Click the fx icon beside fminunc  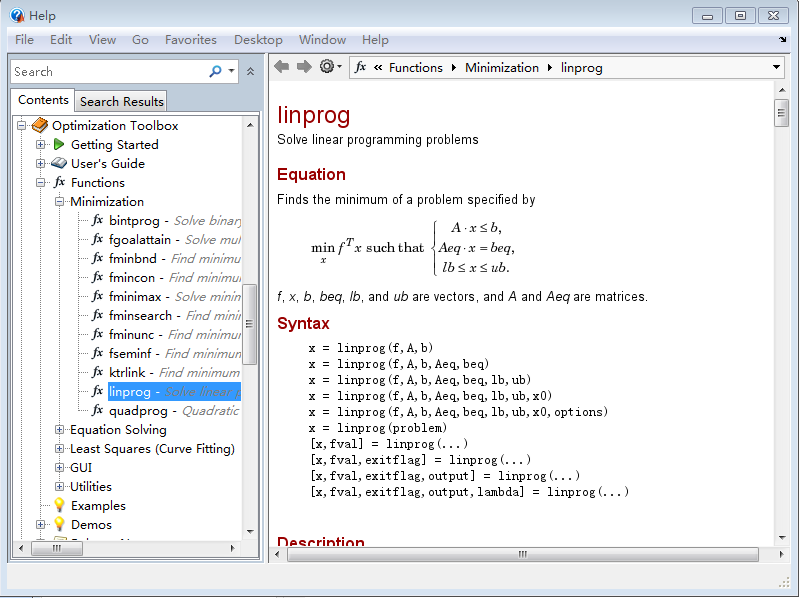pos(97,334)
